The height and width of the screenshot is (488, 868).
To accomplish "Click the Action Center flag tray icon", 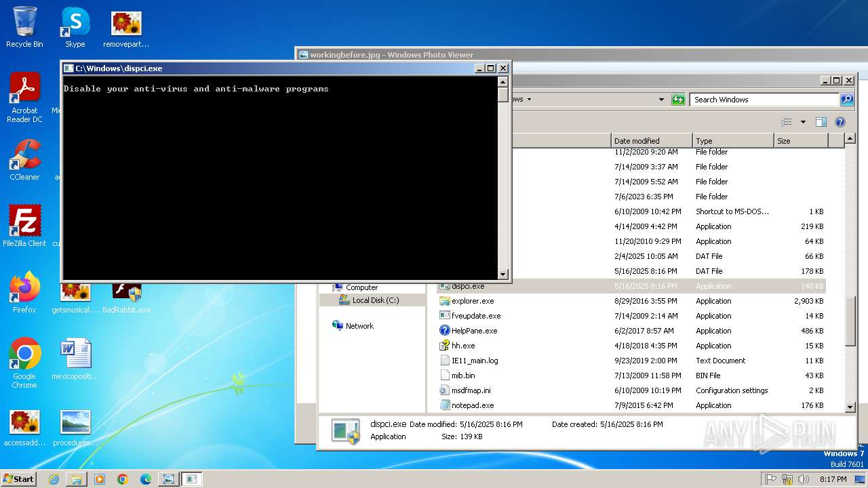I will coord(771,479).
